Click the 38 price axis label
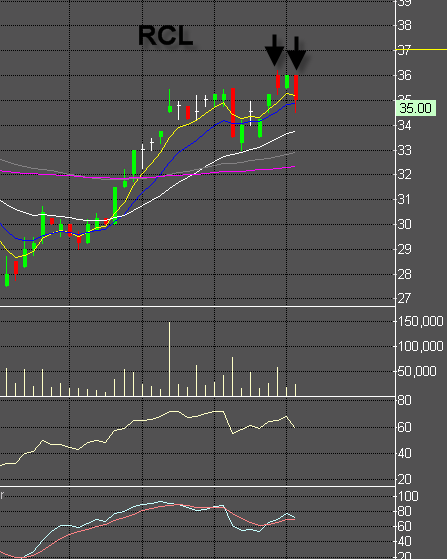This screenshot has height=559, width=447. [x=404, y=25]
